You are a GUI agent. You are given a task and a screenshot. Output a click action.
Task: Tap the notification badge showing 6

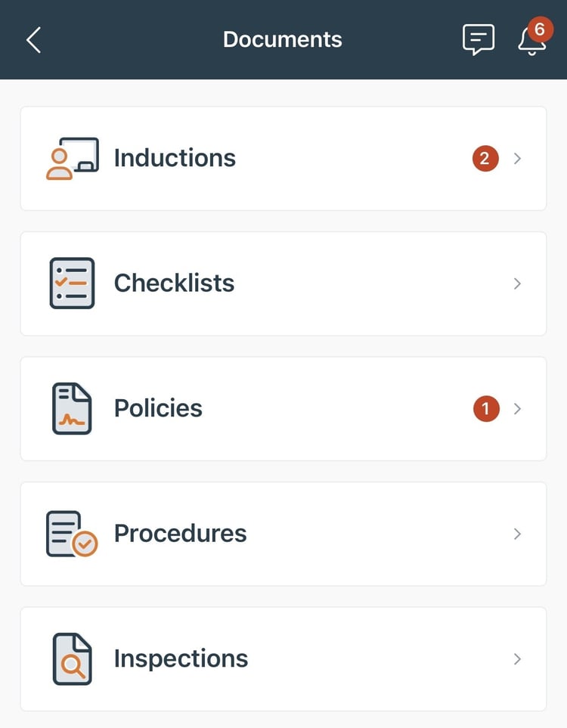pos(540,29)
